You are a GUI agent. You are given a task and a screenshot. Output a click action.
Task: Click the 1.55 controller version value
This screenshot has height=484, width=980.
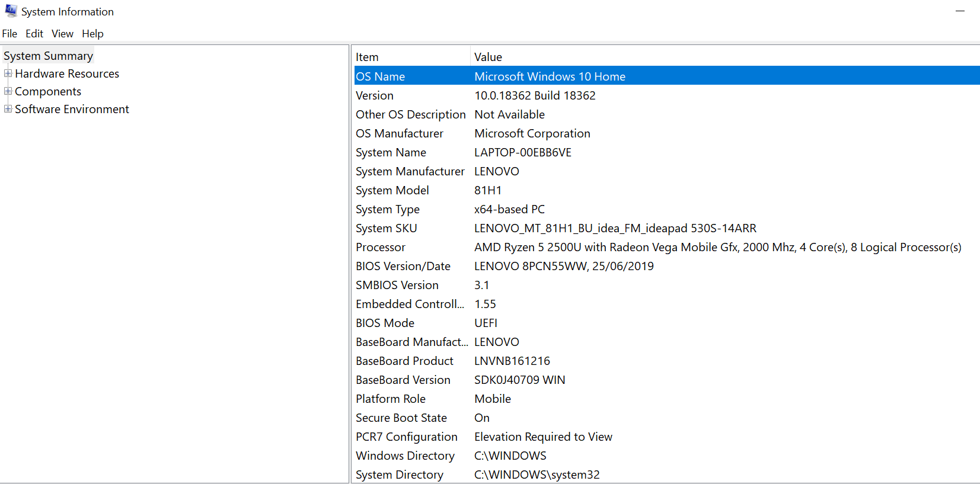pos(485,304)
